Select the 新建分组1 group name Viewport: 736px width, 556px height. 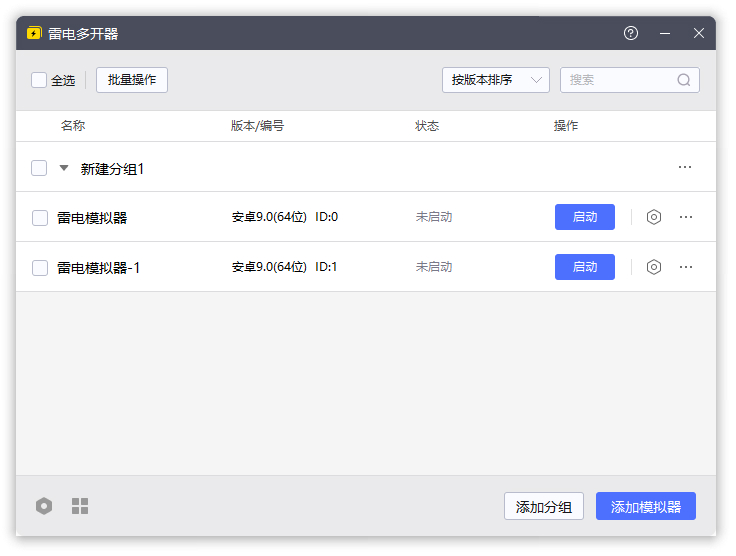[x=112, y=169]
